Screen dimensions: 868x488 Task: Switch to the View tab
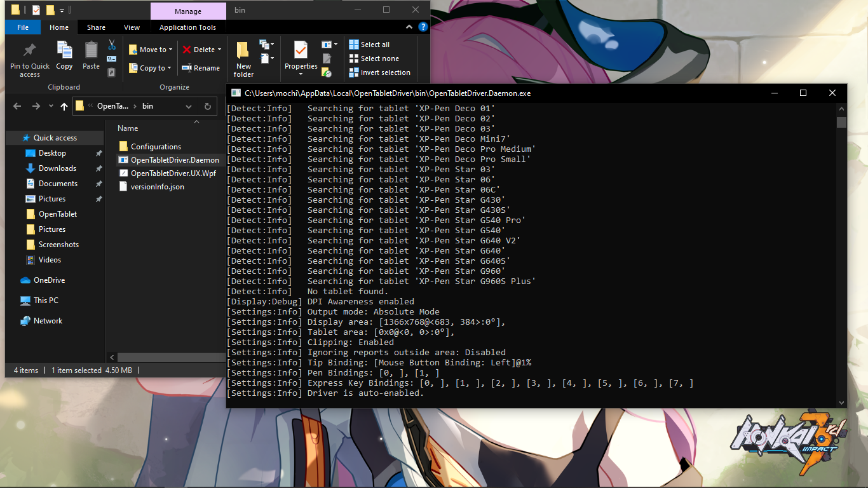click(132, 27)
